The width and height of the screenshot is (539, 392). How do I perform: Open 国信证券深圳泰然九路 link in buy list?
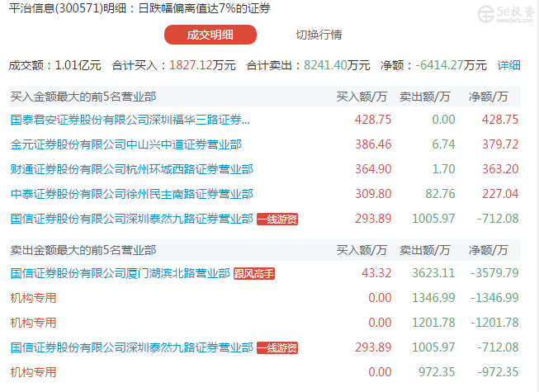[132, 219]
